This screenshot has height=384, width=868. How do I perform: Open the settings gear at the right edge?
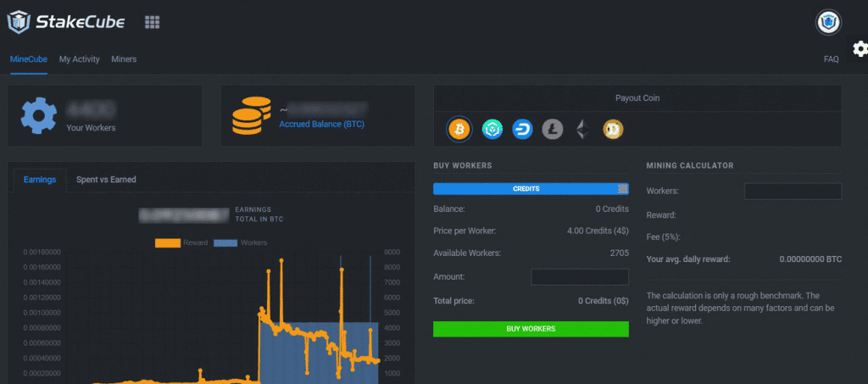(860, 48)
